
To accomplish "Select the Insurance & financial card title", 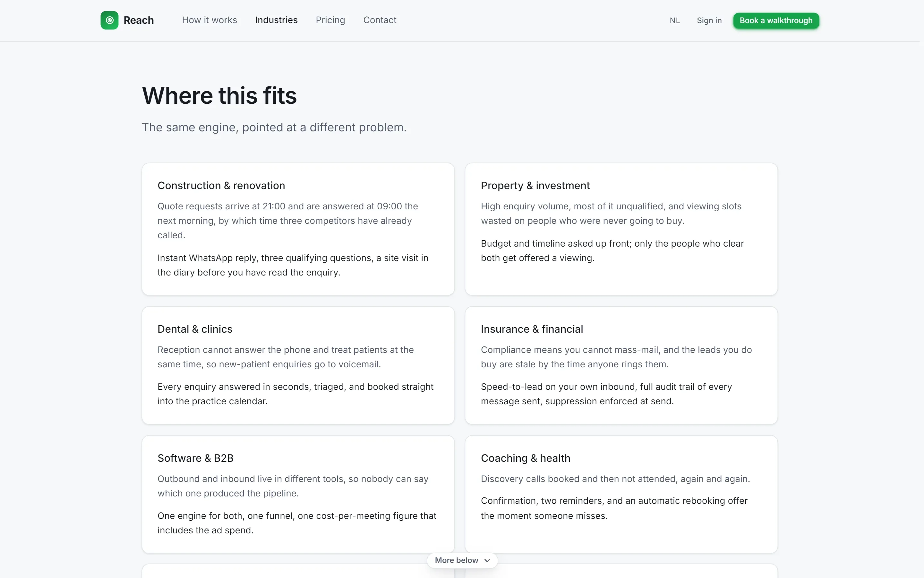I will (x=532, y=329).
